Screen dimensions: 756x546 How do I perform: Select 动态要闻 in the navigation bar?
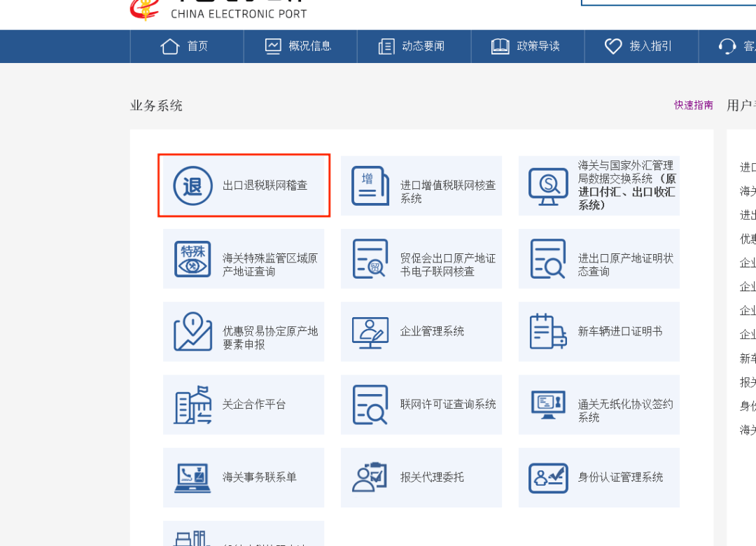pos(414,45)
